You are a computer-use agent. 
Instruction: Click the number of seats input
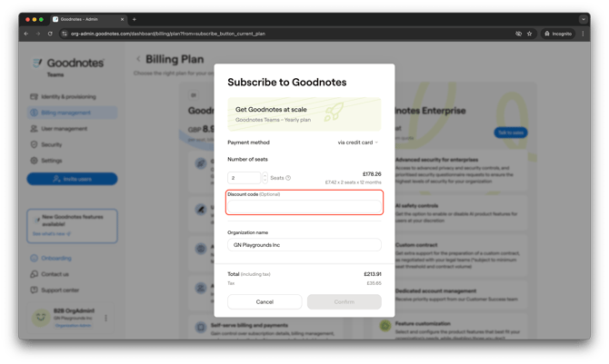click(x=243, y=178)
